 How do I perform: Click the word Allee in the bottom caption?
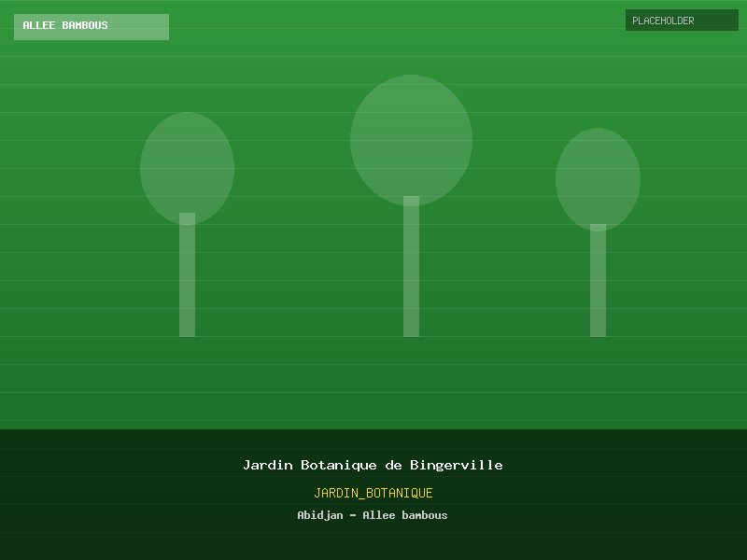(378, 515)
